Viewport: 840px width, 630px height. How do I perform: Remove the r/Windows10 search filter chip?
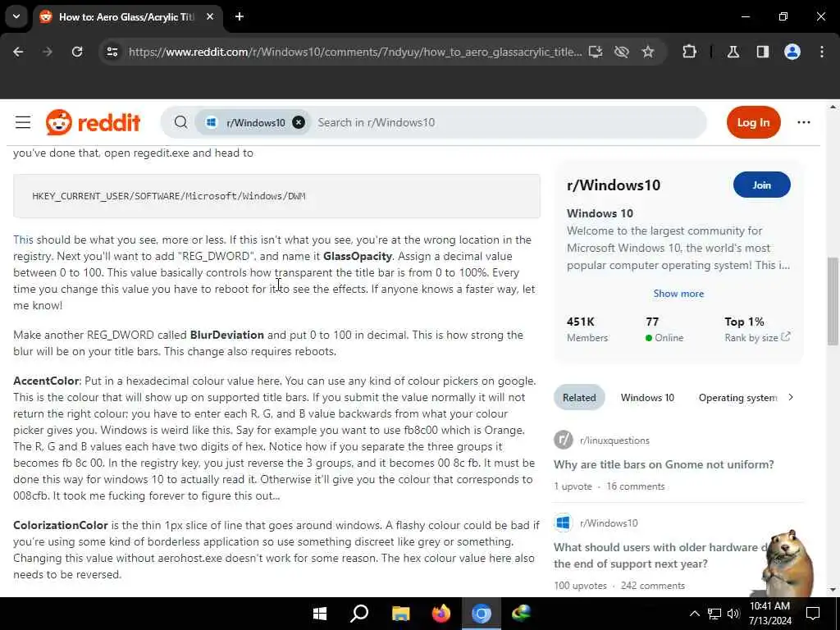pyautogui.click(x=299, y=123)
